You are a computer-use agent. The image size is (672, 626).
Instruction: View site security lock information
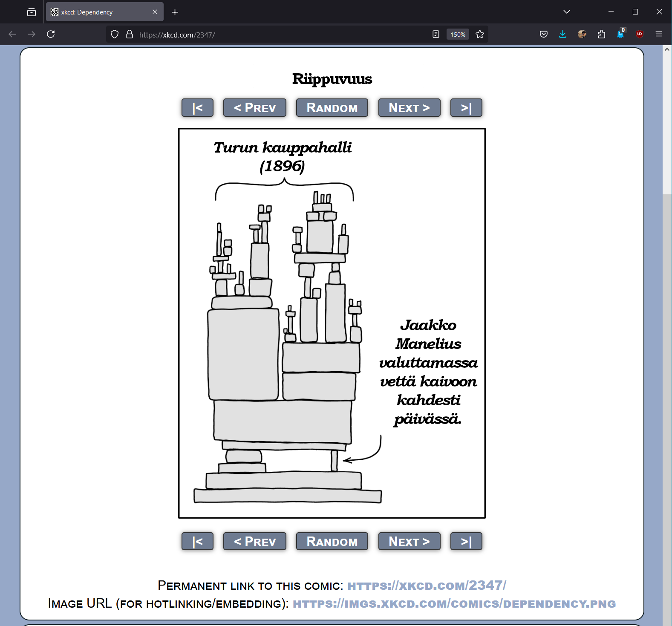130,35
